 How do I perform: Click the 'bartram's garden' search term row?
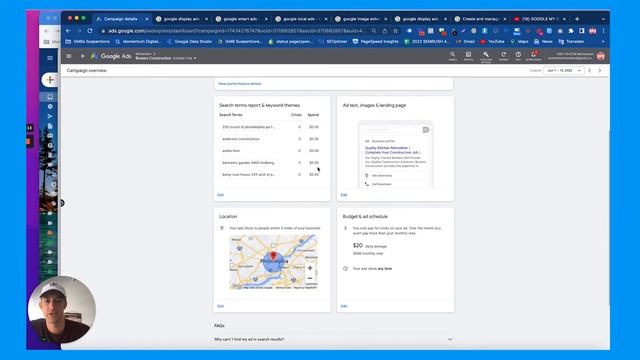(270, 162)
